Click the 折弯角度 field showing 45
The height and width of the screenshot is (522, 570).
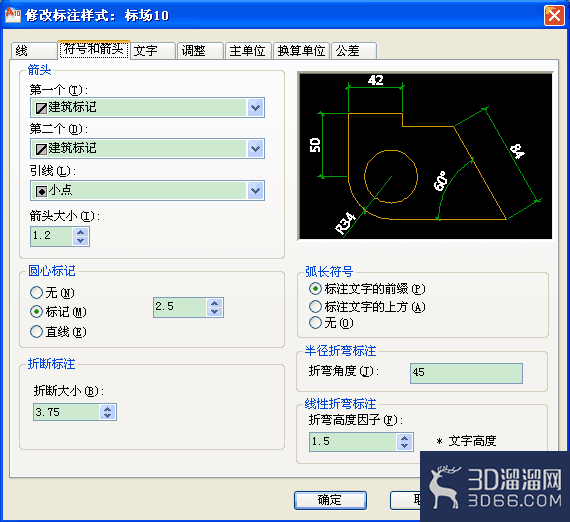[466, 373]
